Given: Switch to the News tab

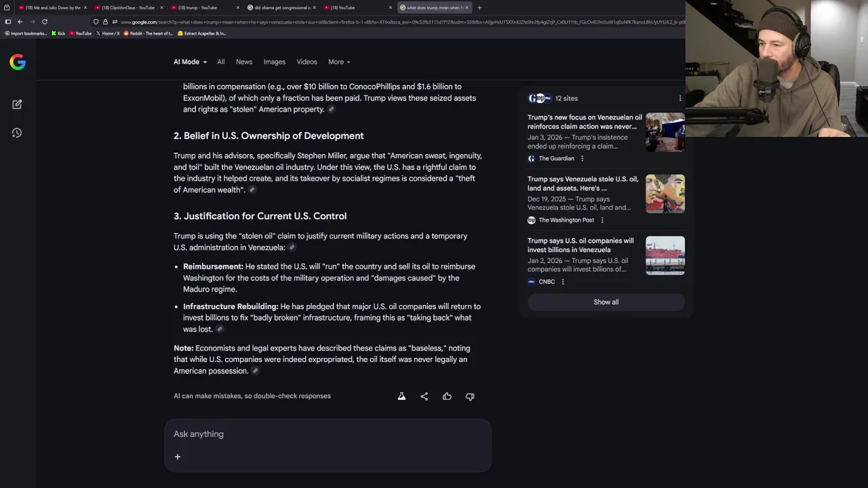Looking at the screenshot, I should coord(244,62).
